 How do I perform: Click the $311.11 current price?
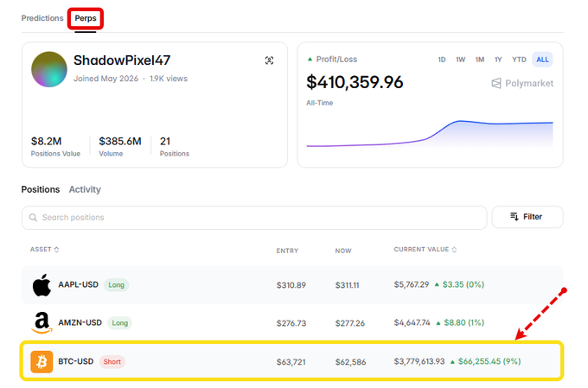(347, 285)
